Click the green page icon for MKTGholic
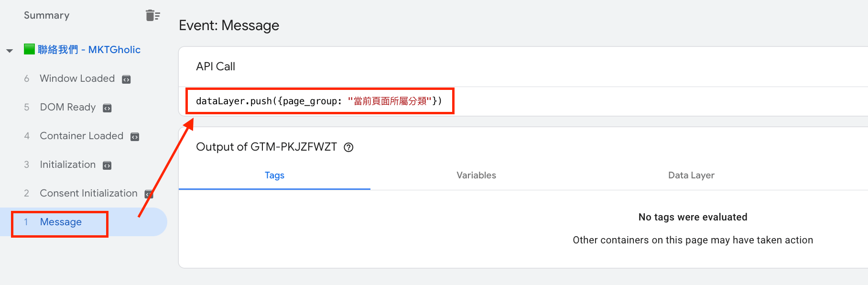Image resolution: width=868 pixels, height=285 pixels. [x=29, y=49]
